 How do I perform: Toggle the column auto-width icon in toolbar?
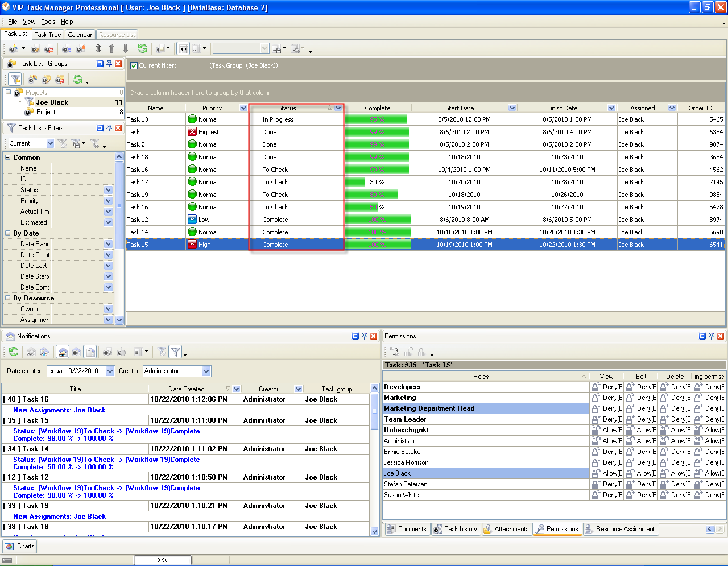pos(183,49)
